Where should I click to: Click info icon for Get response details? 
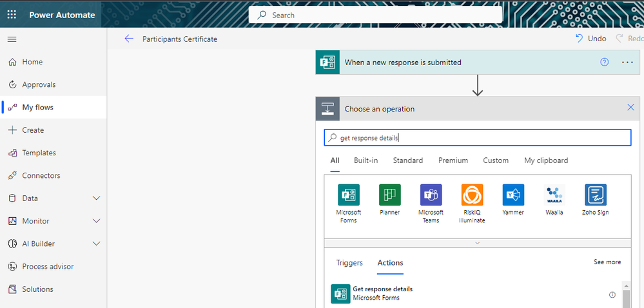[x=612, y=294]
